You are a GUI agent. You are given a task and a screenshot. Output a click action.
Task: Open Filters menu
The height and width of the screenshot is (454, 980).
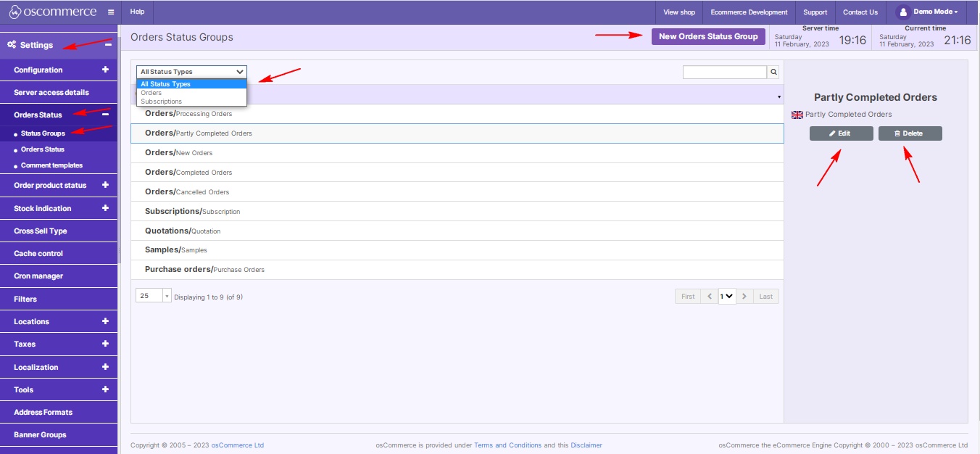click(x=59, y=299)
